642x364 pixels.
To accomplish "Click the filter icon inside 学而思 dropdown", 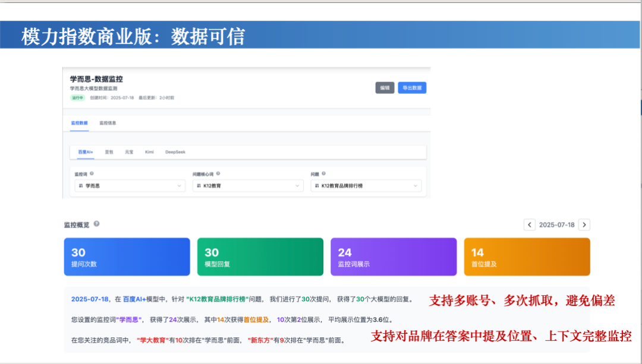I will [81, 186].
